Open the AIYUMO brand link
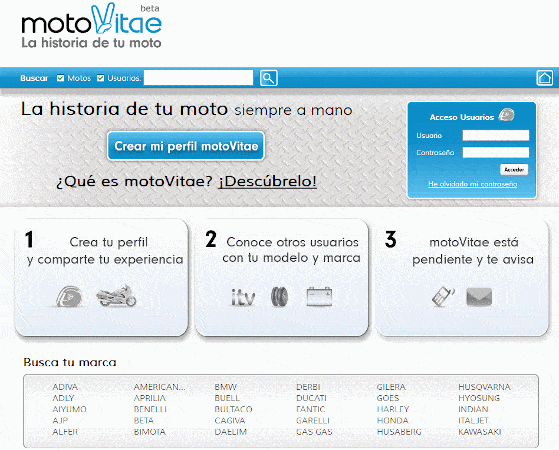The image size is (559, 450). [70, 409]
